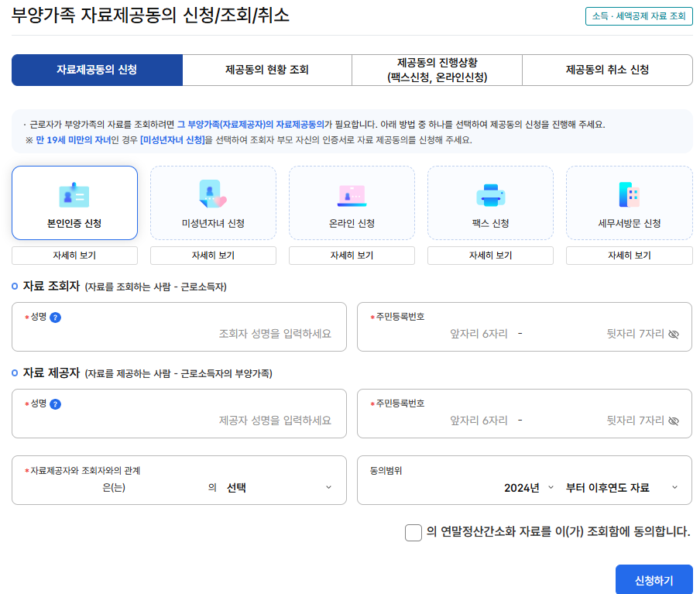
Task: Open the 제공동의 진행상황 tab
Action: click(x=437, y=70)
